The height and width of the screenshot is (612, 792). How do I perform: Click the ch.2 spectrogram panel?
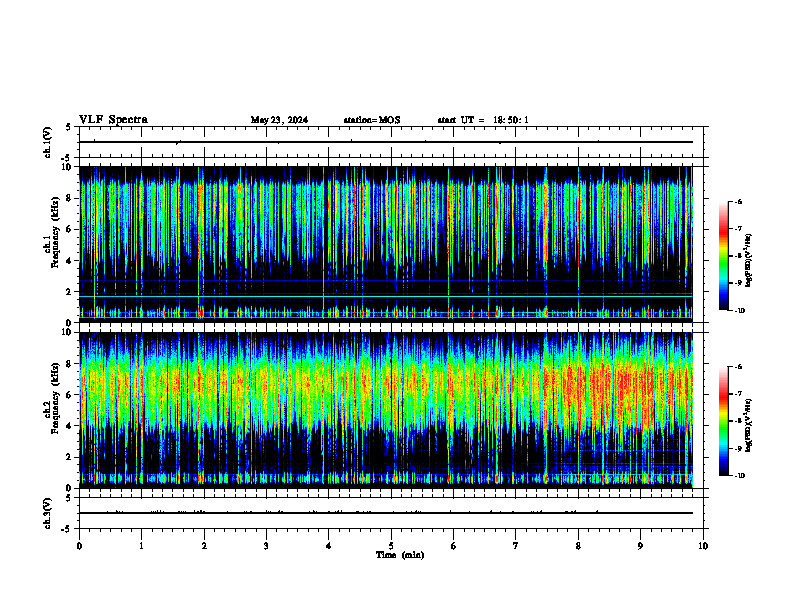pyautogui.click(x=385, y=410)
